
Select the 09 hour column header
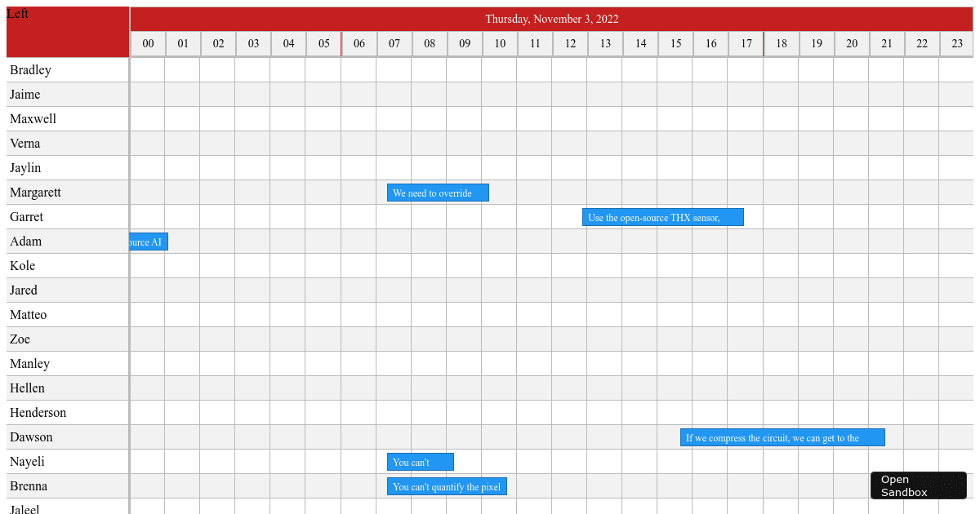pyautogui.click(x=465, y=44)
